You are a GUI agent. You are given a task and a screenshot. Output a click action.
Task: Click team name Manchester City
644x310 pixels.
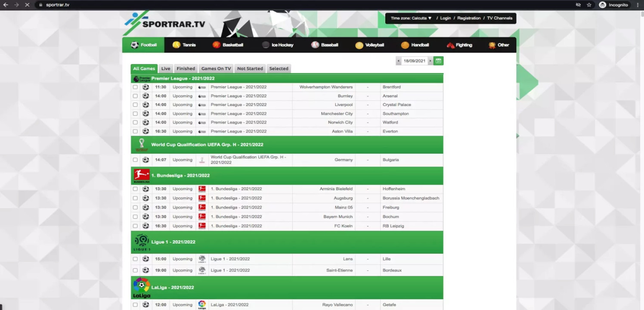[x=337, y=114]
